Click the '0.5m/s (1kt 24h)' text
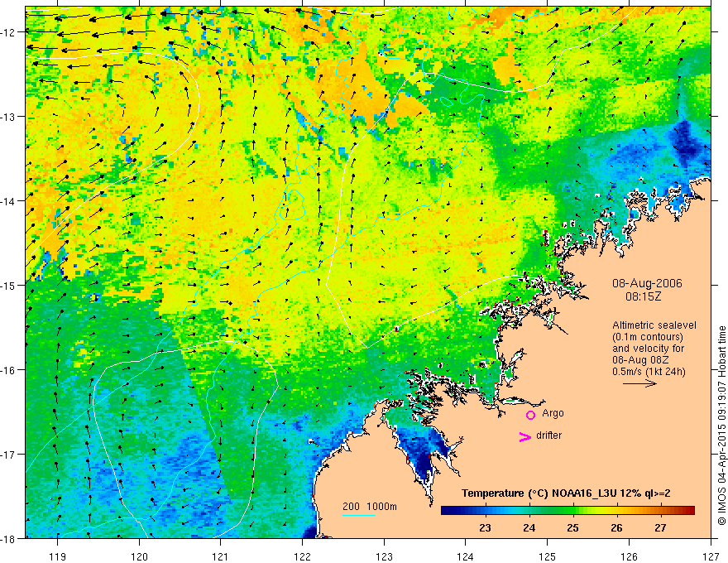The image size is (728, 563). (649, 372)
